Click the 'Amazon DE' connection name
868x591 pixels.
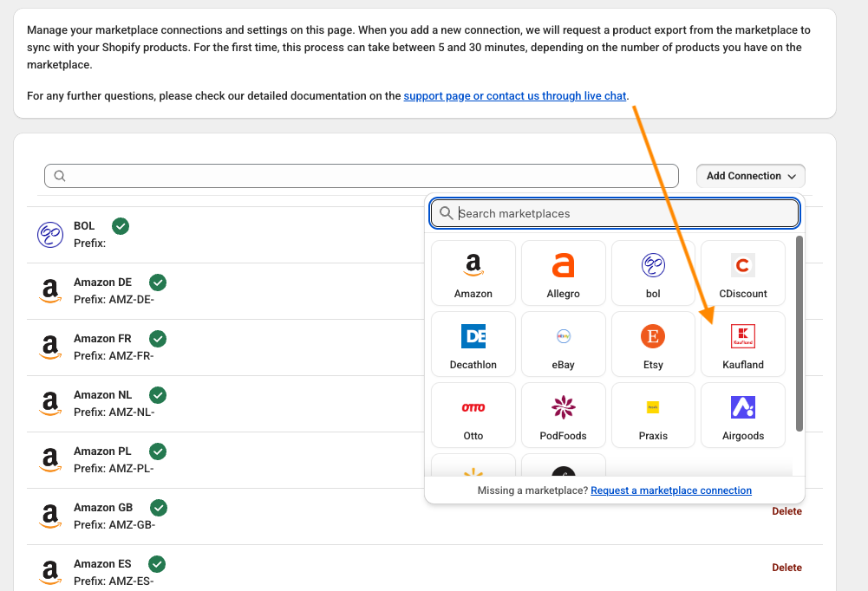103,283
